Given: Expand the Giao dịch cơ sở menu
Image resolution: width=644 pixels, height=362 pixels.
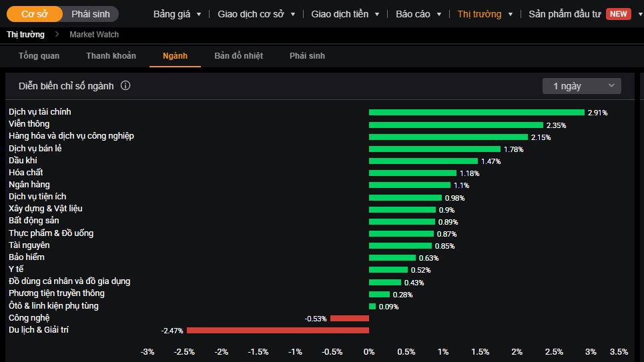Looking at the screenshot, I should click(x=256, y=14).
